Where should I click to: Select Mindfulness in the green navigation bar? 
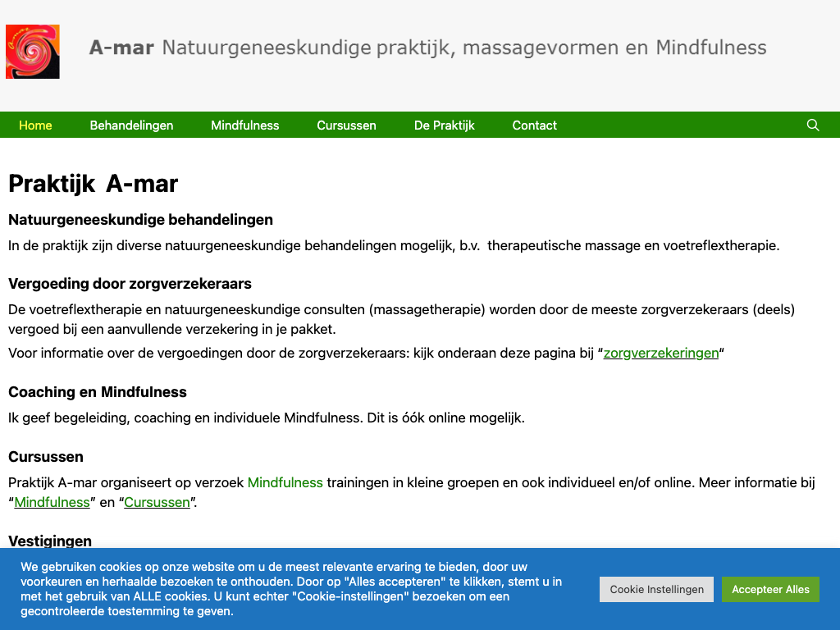pyautogui.click(x=244, y=126)
